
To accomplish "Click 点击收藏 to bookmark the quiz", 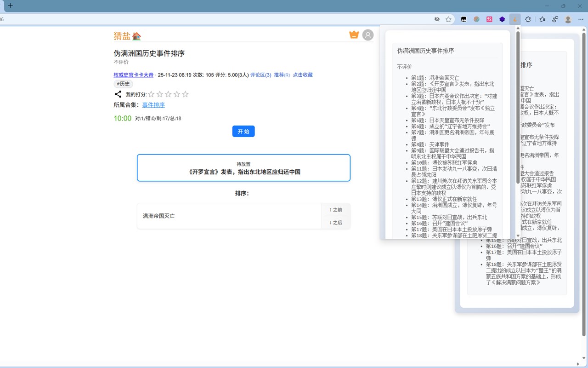I will [303, 75].
